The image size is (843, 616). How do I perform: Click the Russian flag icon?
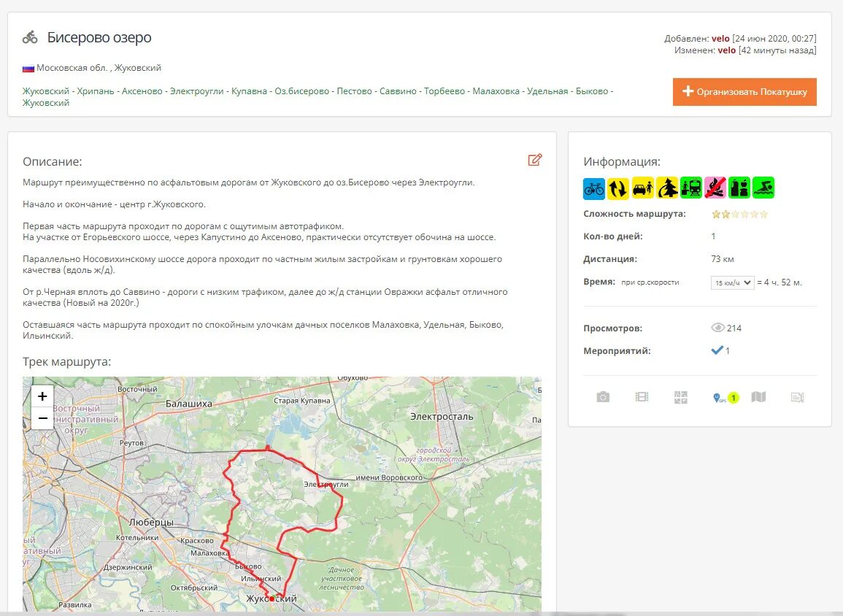pos(28,69)
